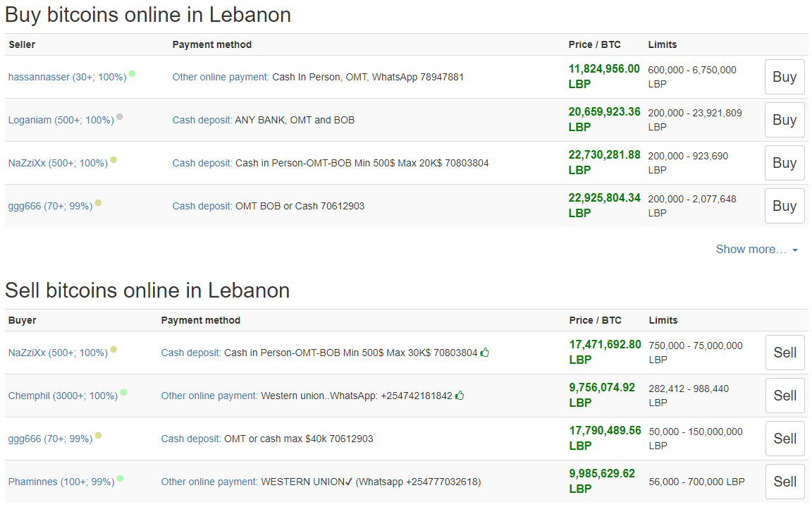812x507 pixels.
Task: Click thumbs-up icon on Chemphil row
Action: 460,395
